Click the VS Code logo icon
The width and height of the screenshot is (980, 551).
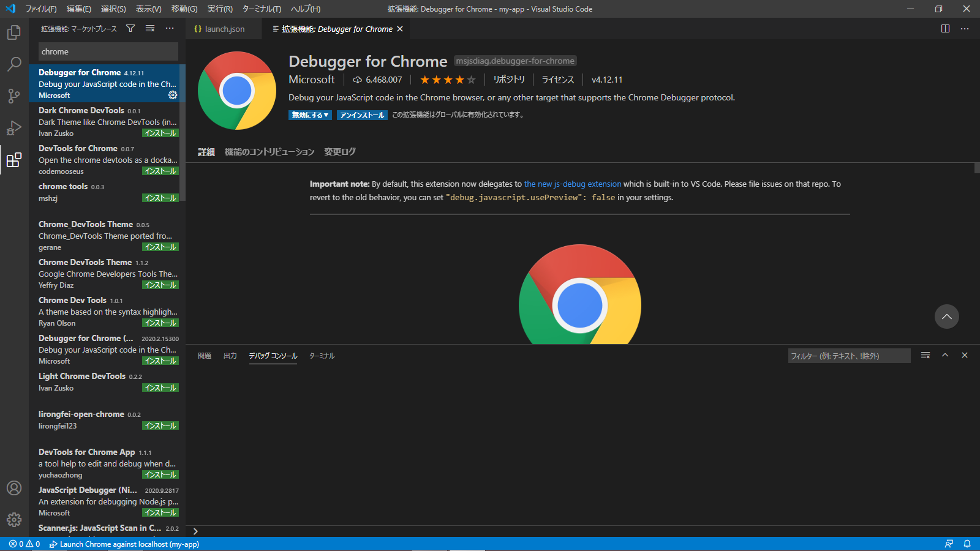coord(10,9)
